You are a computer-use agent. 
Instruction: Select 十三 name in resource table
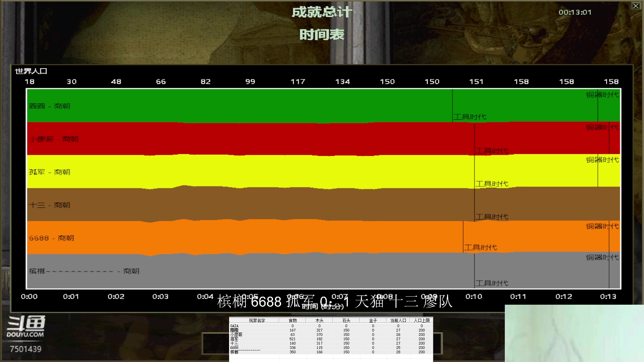(234, 343)
